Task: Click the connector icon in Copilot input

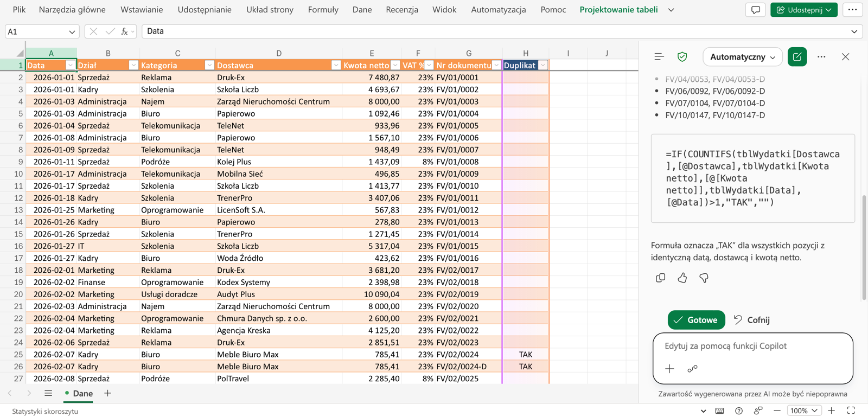Action: 692,369
